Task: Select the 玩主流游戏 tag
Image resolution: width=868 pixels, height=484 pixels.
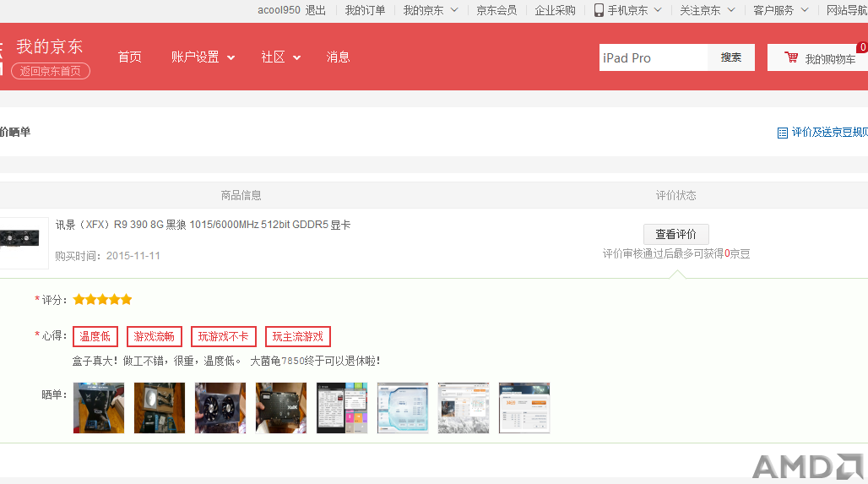Action: [298, 337]
